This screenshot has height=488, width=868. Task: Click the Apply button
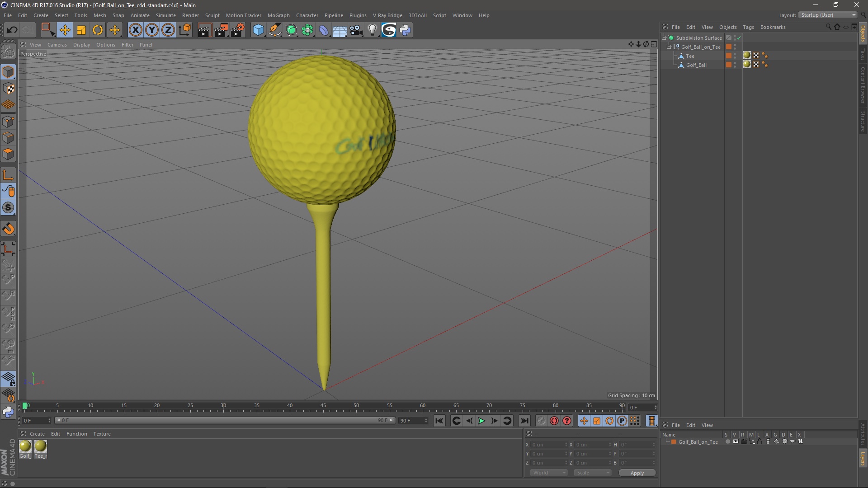point(637,473)
